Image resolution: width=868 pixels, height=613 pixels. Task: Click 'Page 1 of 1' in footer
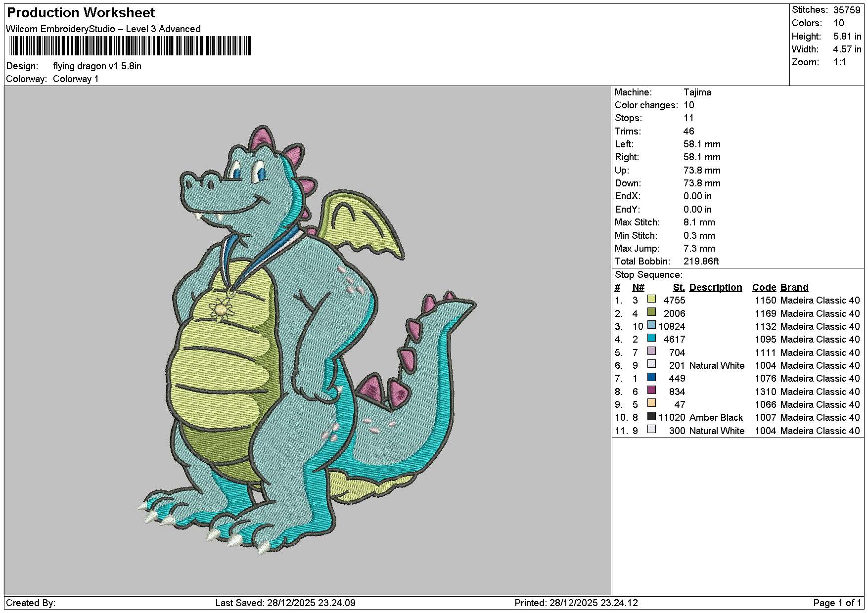[837, 603]
